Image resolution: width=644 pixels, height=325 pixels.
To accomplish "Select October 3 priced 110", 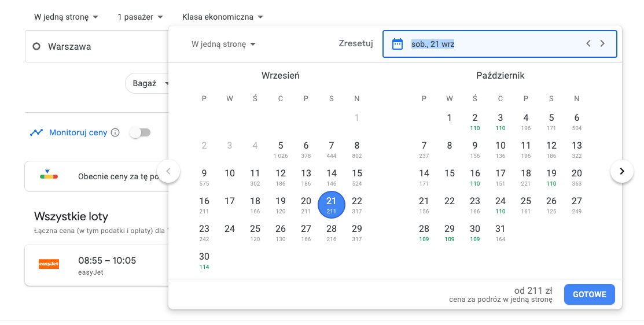I will point(501,122).
